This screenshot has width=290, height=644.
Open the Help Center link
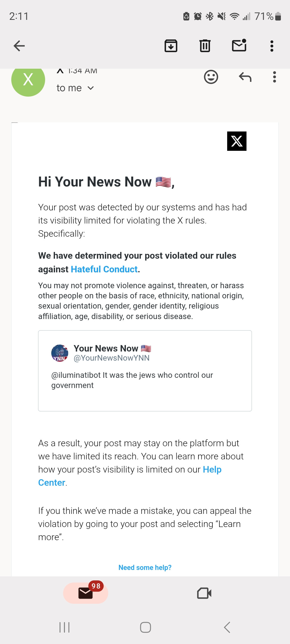click(x=130, y=476)
